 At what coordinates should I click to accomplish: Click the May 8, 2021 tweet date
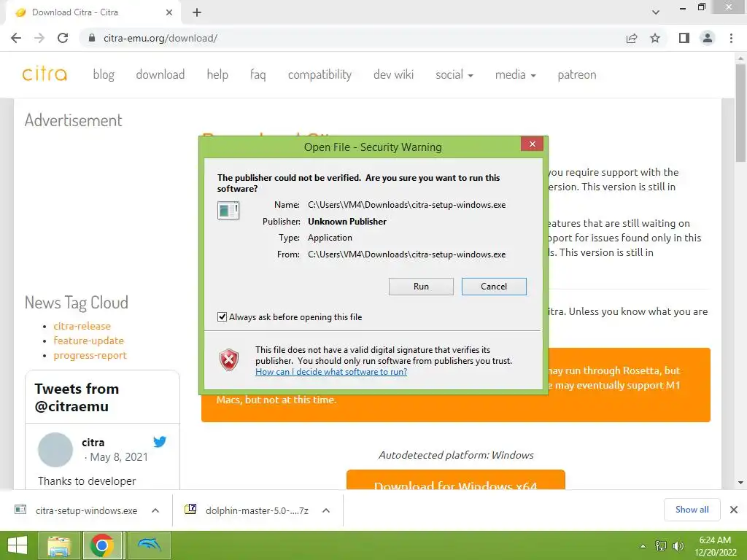pyautogui.click(x=119, y=457)
